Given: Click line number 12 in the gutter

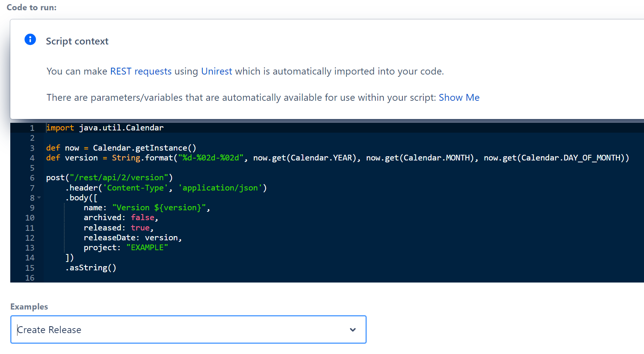Looking at the screenshot, I should (x=30, y=238).
